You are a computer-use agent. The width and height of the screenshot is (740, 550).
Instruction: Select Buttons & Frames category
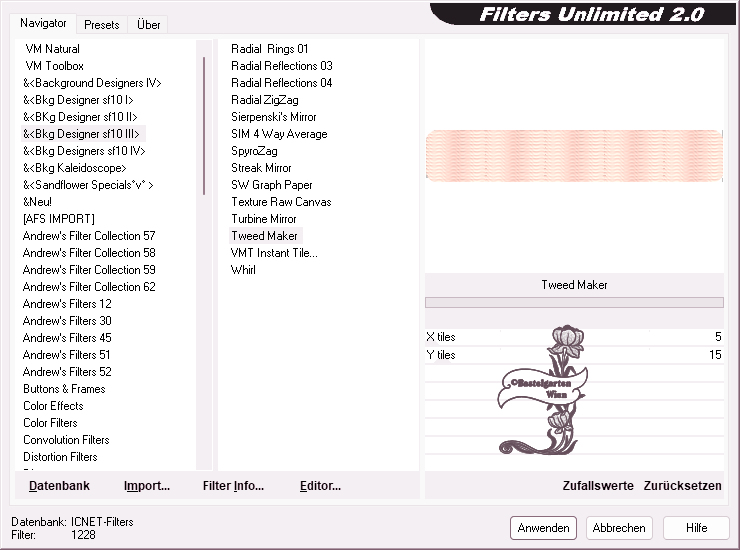[64, 389]
